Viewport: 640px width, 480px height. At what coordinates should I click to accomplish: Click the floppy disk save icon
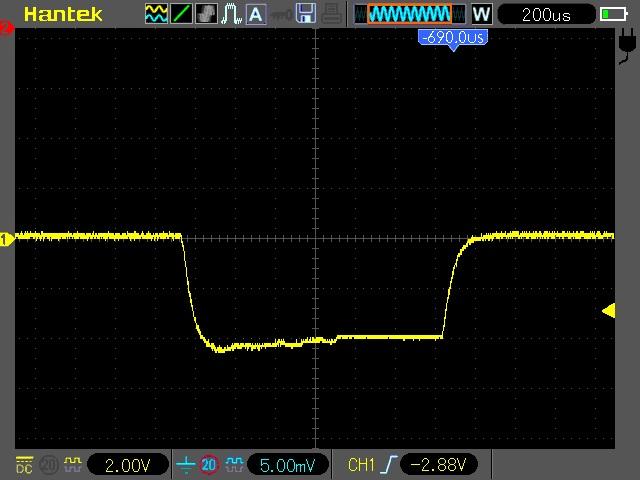[x=306, y=13]
